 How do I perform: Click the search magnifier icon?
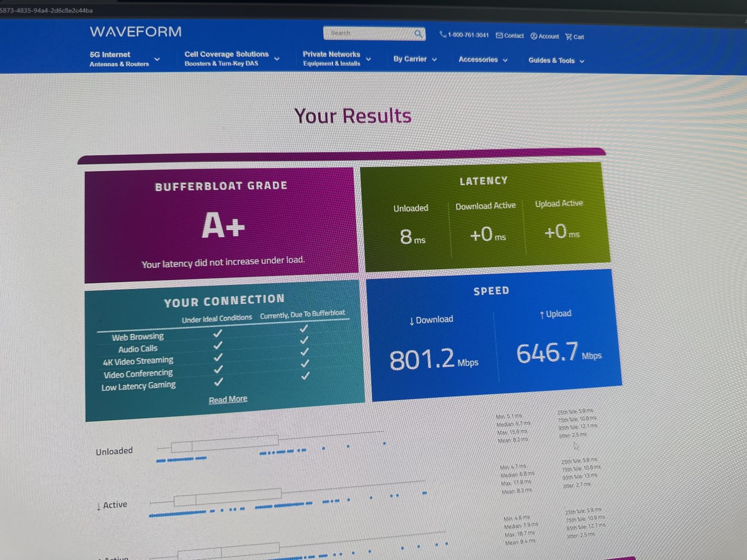pos(418,34)
